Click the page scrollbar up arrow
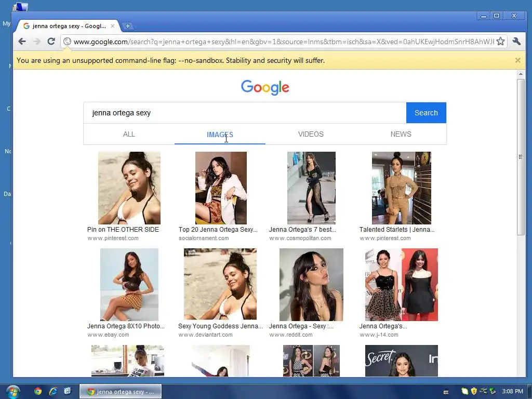 pyautogui.click(x=521, y=74)
